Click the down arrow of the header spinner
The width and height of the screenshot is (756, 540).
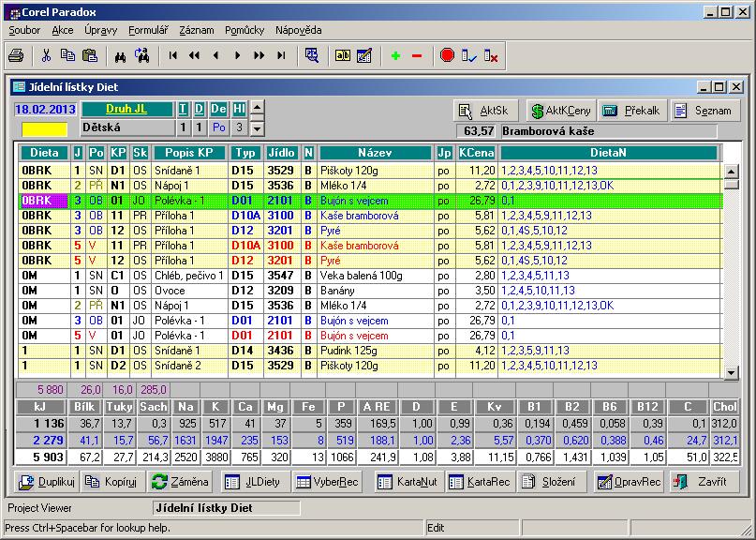pyautogui.click(x=258, y=128)
